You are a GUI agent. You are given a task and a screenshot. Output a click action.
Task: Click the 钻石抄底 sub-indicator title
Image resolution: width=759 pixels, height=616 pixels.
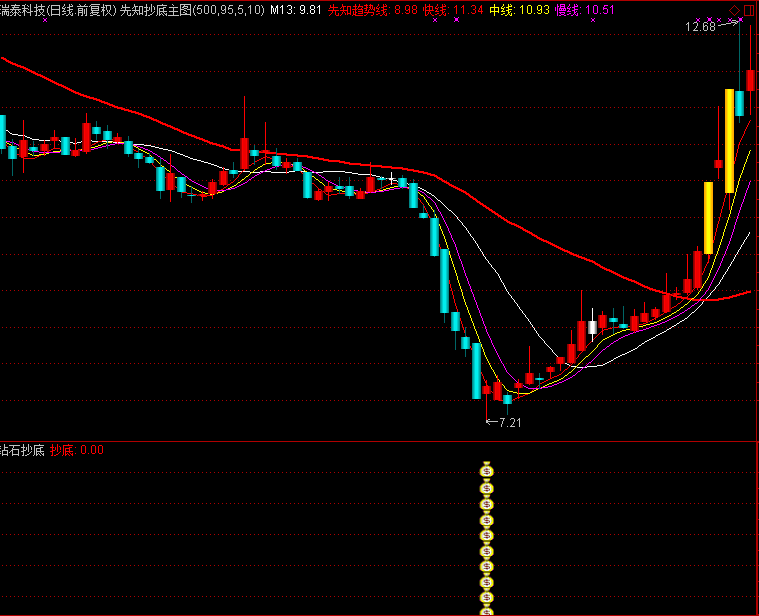point(22,450)
